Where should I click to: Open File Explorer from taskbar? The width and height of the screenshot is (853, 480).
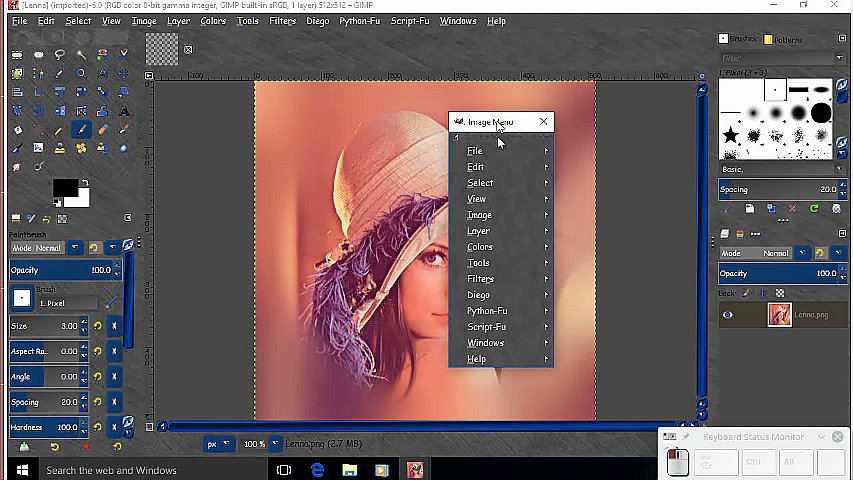coord(349,470)
